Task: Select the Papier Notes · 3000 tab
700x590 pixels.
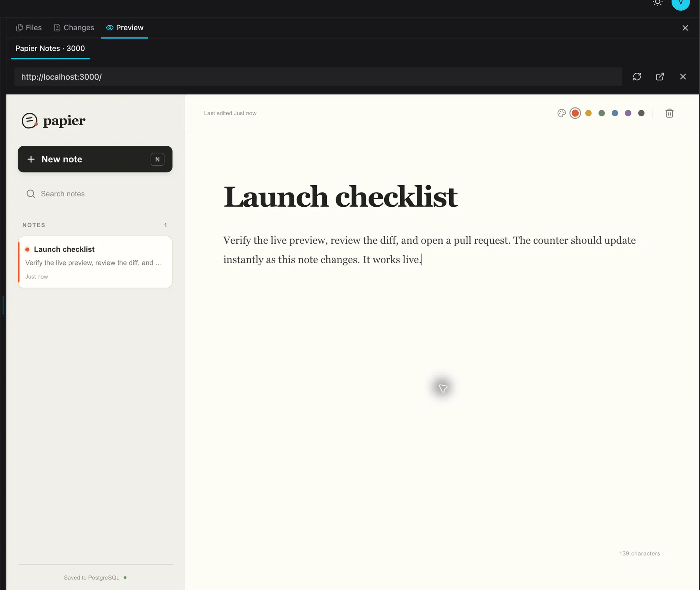Action: coord(50,48)
